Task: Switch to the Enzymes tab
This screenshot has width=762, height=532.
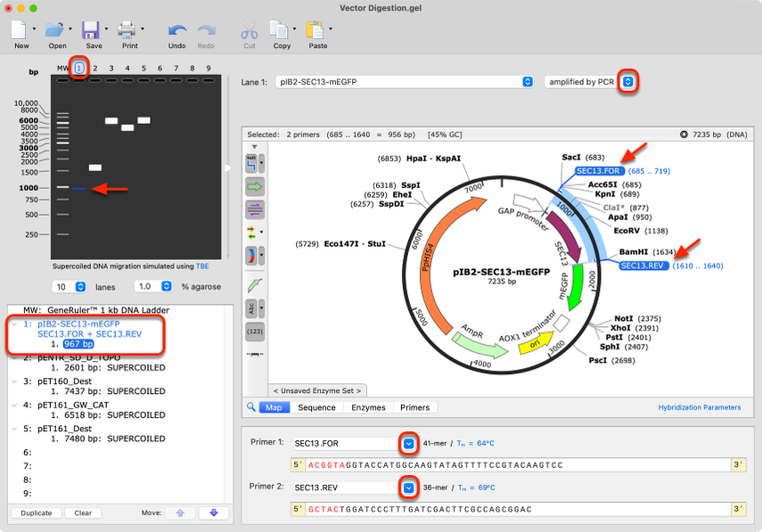Action: (368, 407)
